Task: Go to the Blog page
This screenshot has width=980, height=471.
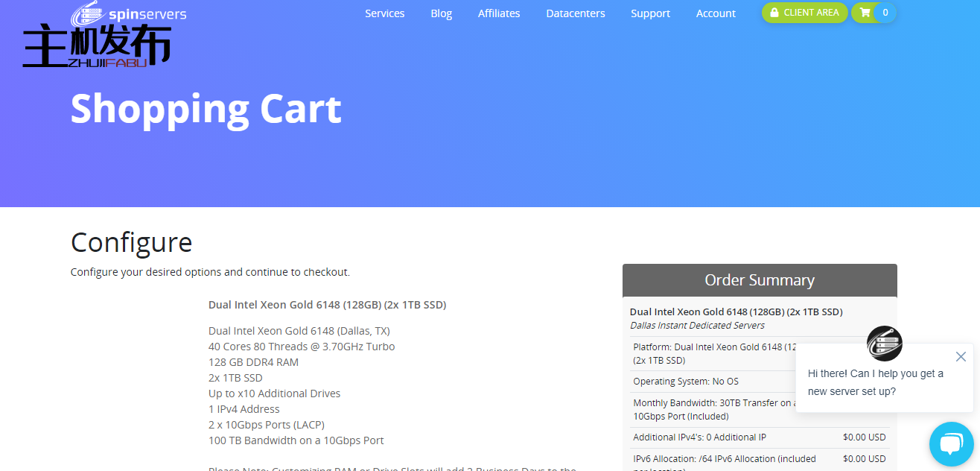Action: click(441, 13)
